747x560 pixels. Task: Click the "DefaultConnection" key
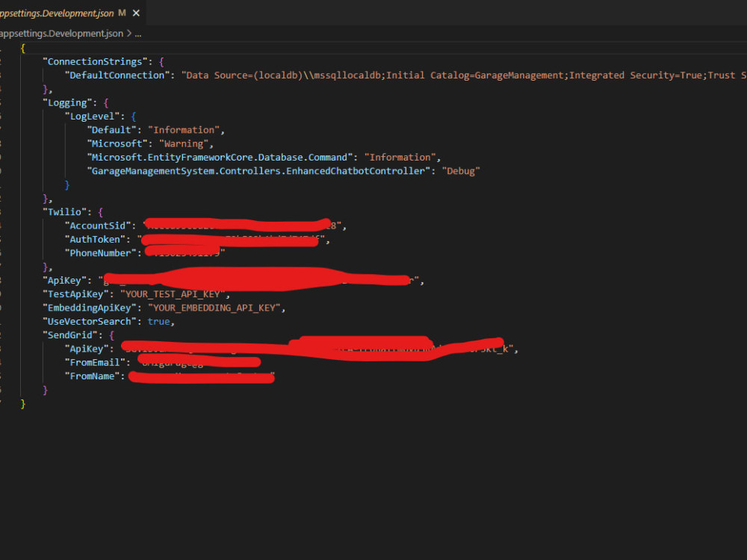[x=117, y=75]
